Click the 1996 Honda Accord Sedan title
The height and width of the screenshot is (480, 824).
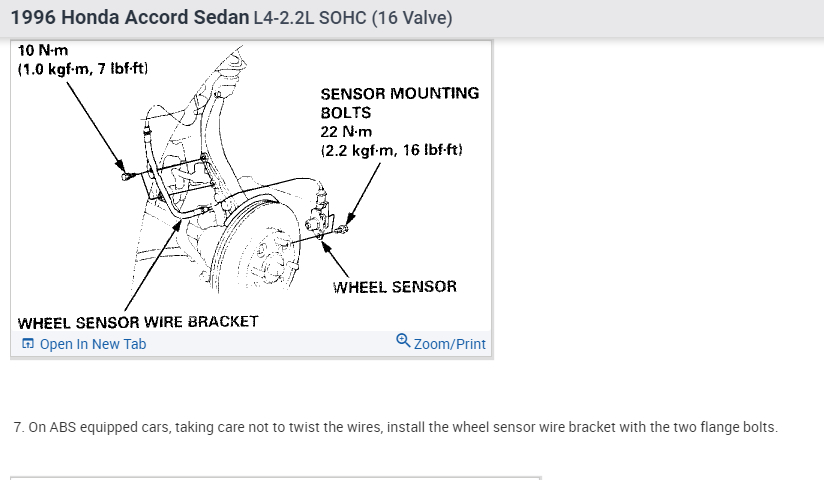tap(130, 18)
